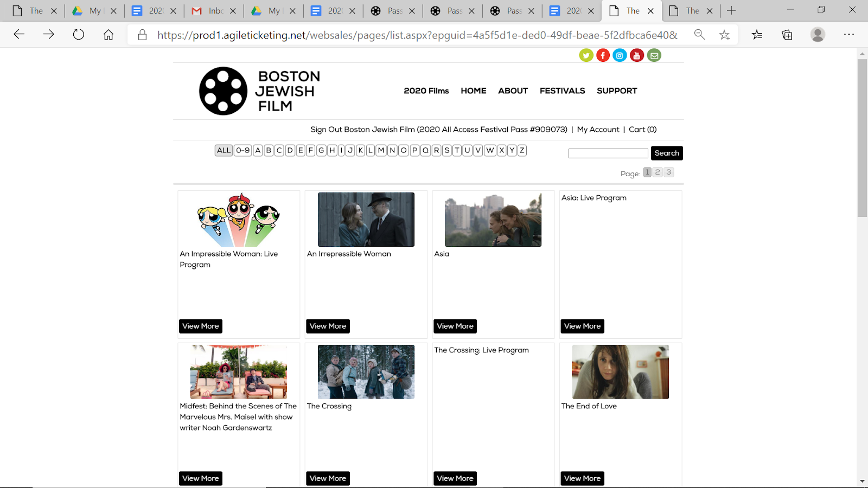Sign out of Boston Jewish Film account
This screenshot has width=868, height=488.
coord(439,130)
